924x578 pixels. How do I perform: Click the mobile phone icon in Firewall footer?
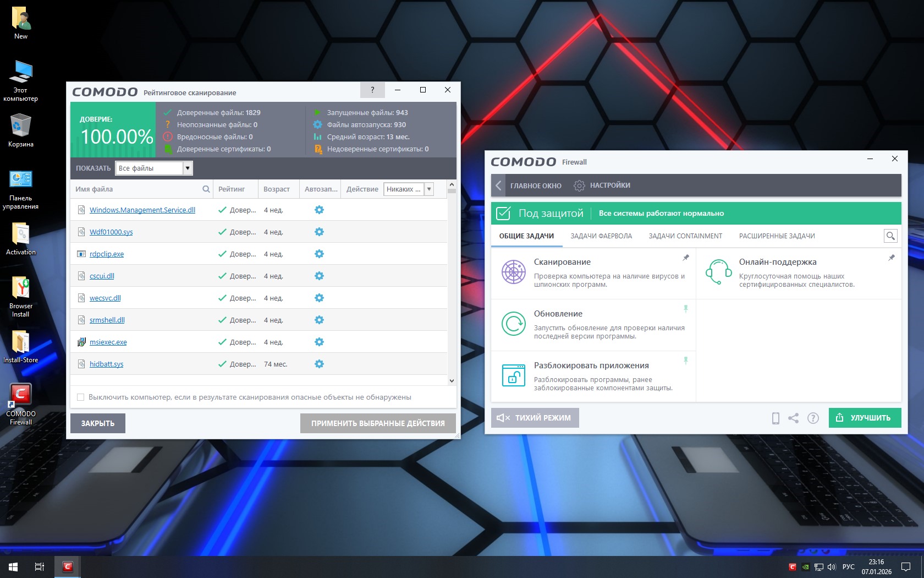pyautogui.click(x=776, y=418)
